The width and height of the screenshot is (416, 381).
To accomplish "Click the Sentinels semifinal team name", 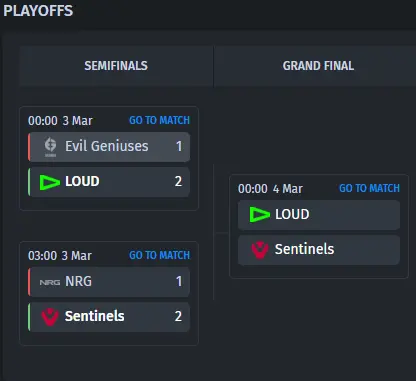I will coord(95,316).
